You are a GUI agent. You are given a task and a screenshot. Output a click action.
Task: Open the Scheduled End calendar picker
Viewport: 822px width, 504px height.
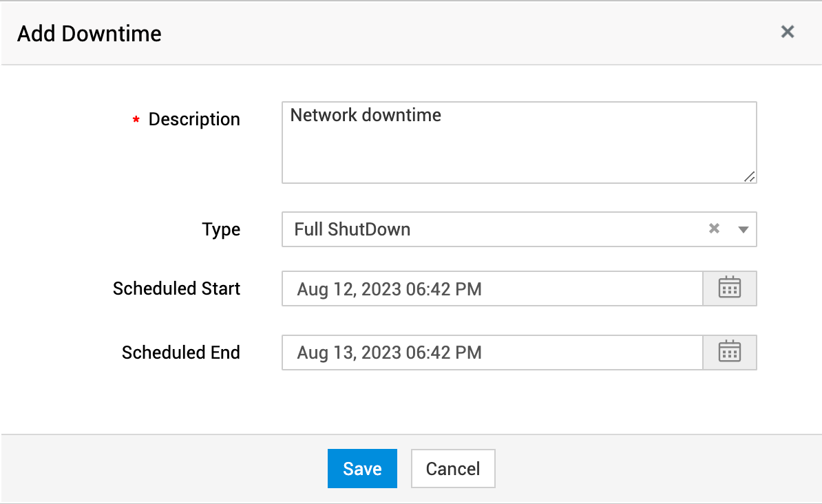tap(729, 353)
